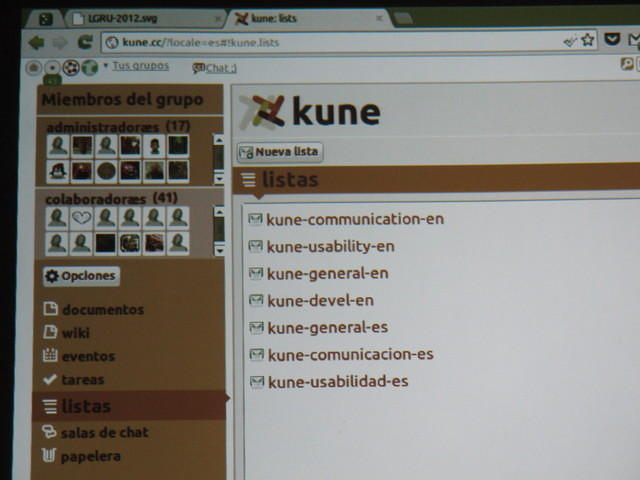Viewport: 640px width, 480px height.
Task: Click the soccer-ball-like group icon in top bar
Action: (71, 68)
